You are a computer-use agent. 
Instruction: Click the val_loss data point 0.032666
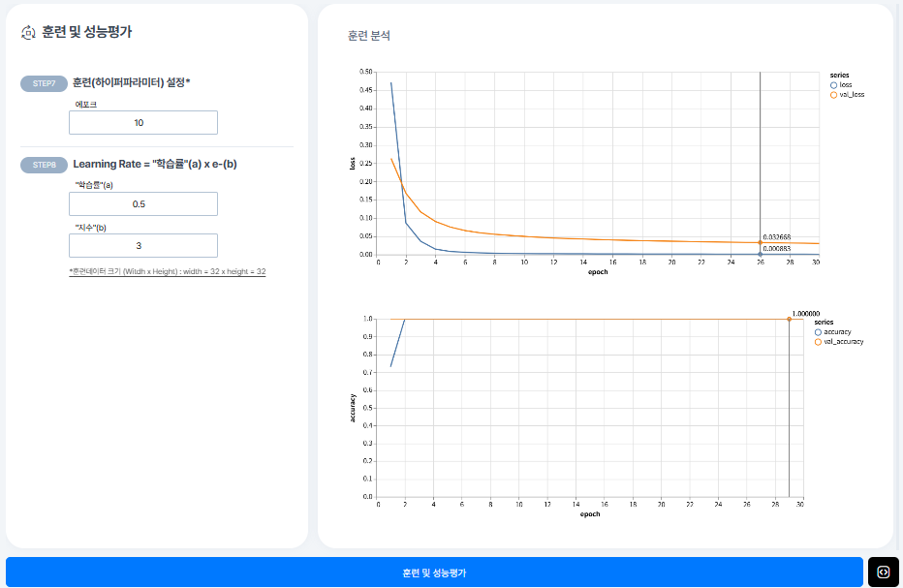(x=761, y=242)
